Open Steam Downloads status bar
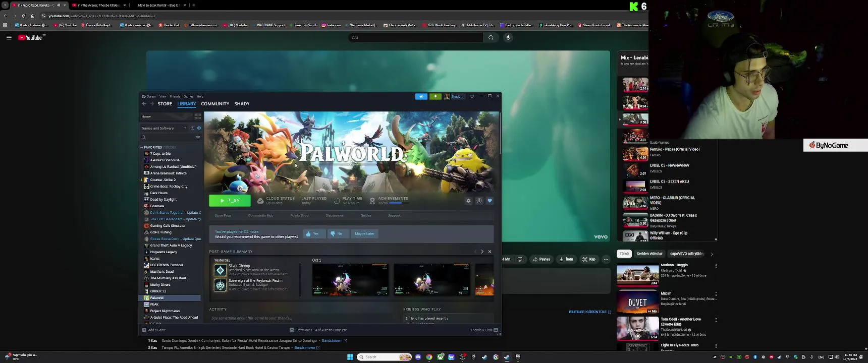This screenshot has width=868, height=363. point(318,330)
